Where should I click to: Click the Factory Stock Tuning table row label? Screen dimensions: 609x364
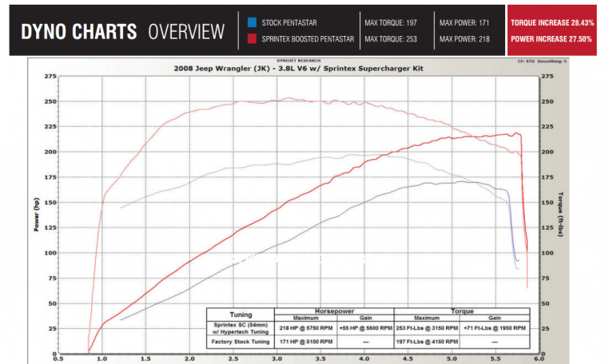(241, 341)
